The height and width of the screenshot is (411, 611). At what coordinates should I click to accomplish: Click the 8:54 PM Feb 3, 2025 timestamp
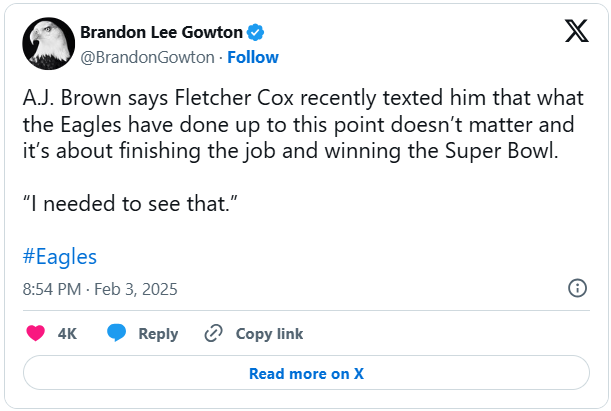[x=99, y=289]
